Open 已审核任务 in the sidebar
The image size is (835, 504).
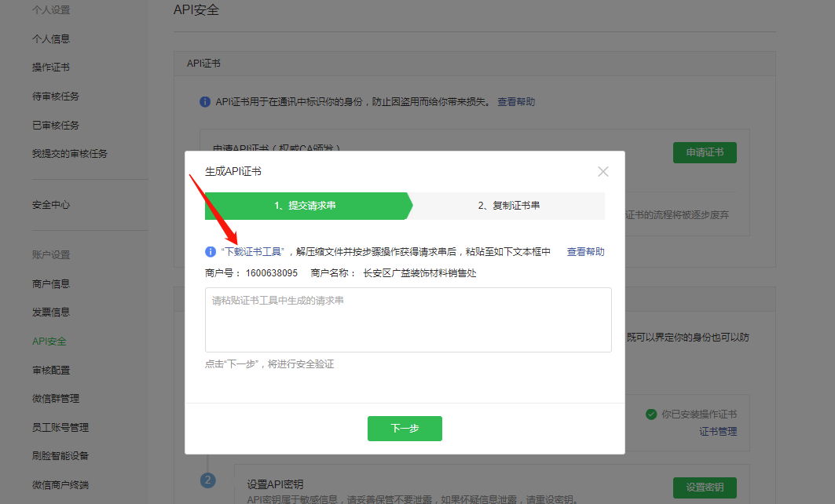pyautogui.click(x=56, y=125)
